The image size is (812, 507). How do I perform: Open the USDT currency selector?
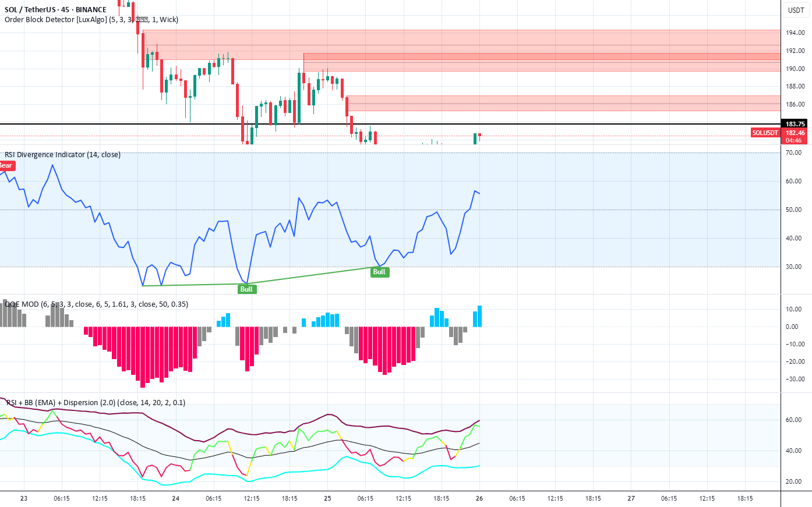(x=796, y=10)
